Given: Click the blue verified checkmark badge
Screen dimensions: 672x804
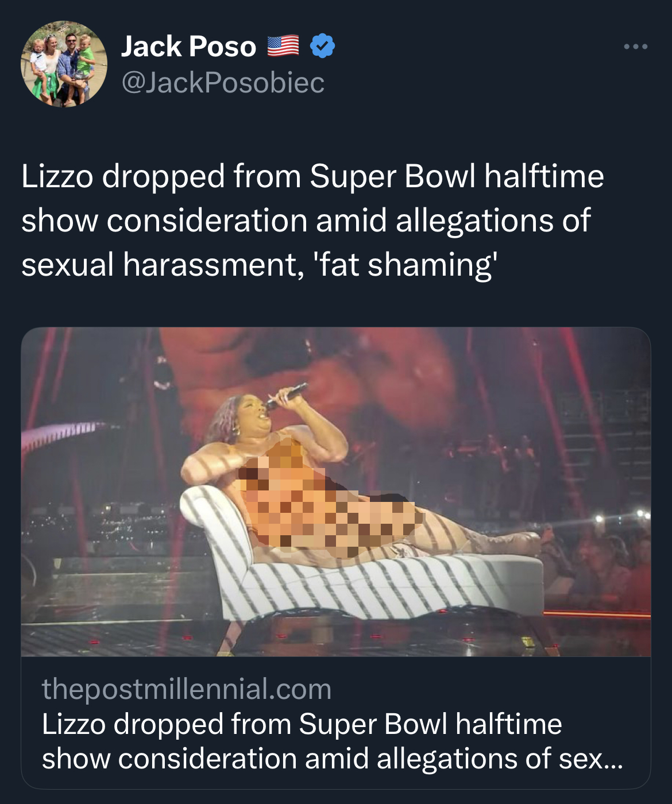Looking at the screenshot, I should coord(322,47).
